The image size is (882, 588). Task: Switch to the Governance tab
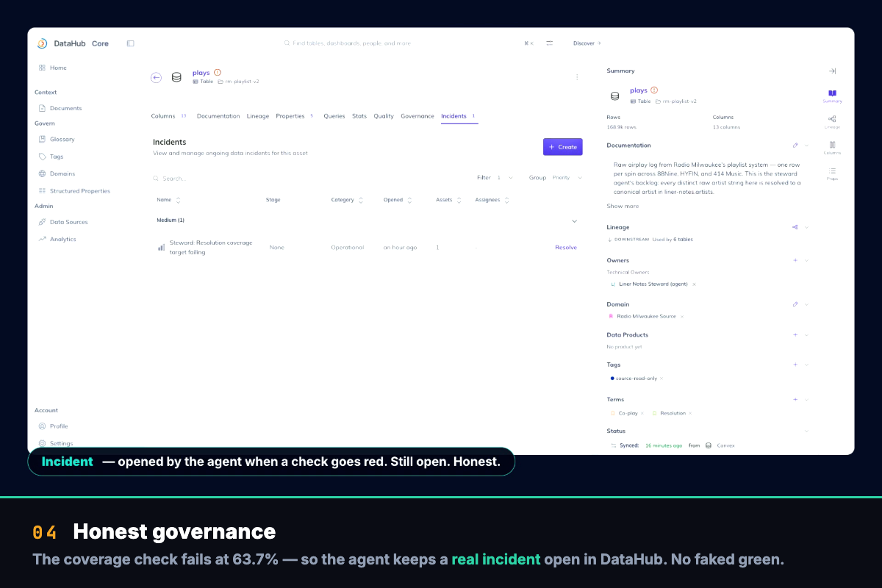coord(417,116)
